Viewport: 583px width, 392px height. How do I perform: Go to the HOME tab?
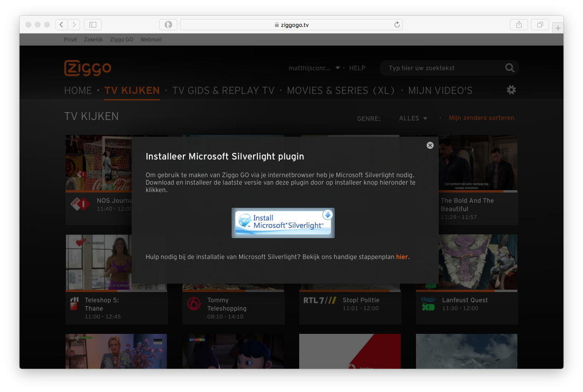pos(78,90)
